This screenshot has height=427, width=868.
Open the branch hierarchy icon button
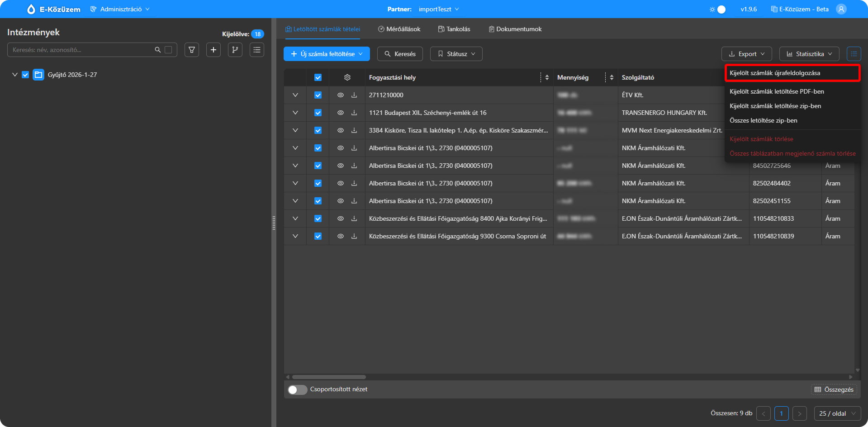pyautogui.click(x=235, y=50)
